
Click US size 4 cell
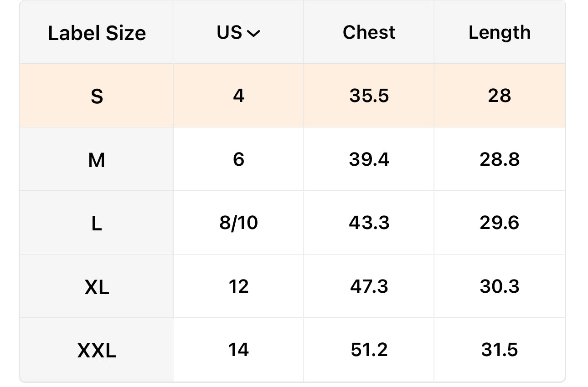(x=238, y=96)
